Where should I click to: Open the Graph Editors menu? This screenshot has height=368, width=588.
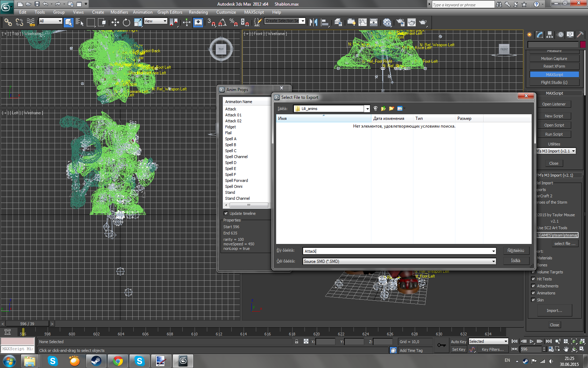point(170,12)
